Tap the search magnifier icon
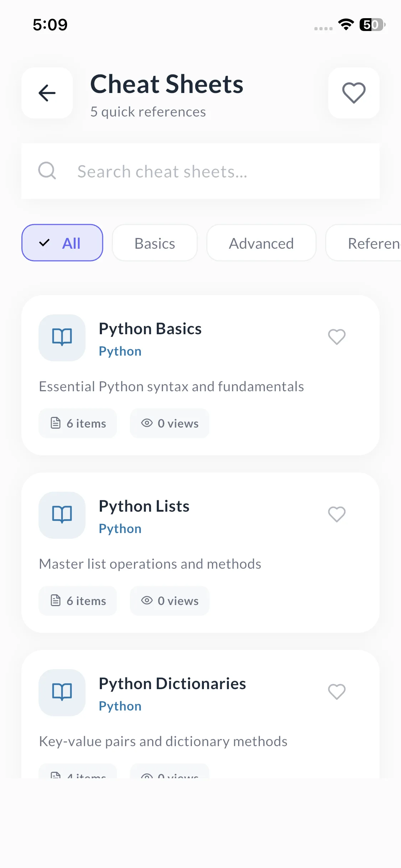Viewport: 401px width, 868px height. tap(47, 171)
